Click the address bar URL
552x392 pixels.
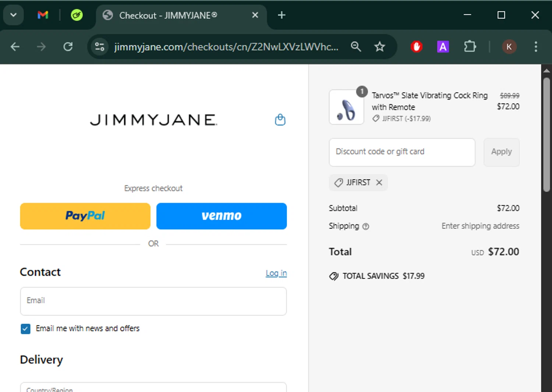click(x=226, y=47)
